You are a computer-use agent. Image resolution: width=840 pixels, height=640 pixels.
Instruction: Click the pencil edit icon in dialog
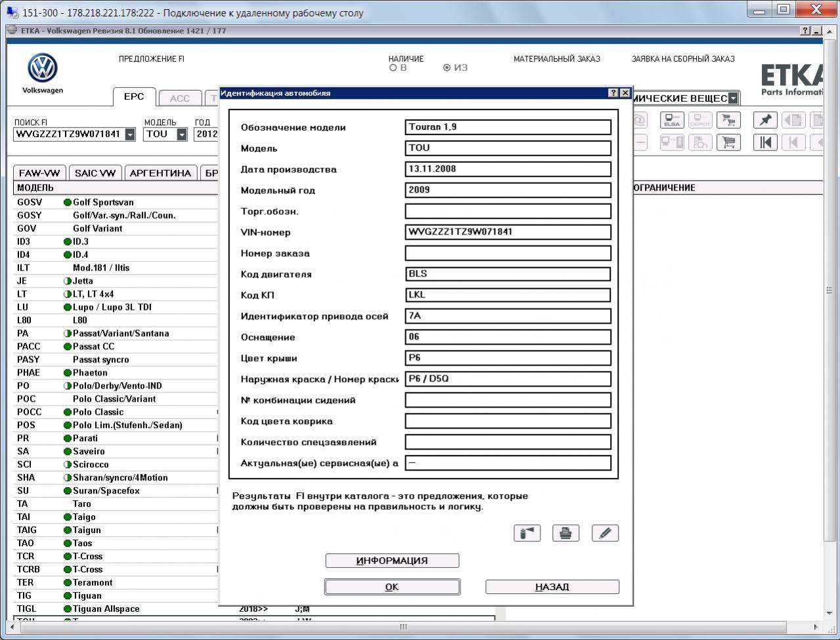coord(605,533)
